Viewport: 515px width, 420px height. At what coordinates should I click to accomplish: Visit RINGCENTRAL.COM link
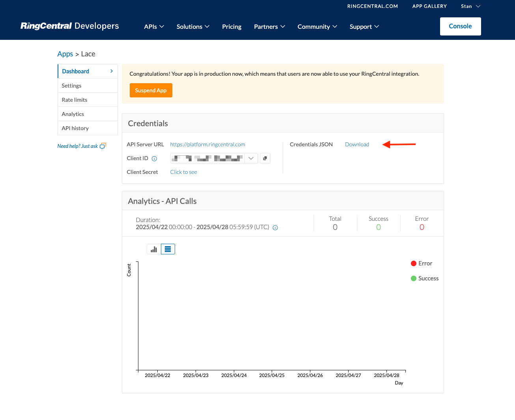373,6
